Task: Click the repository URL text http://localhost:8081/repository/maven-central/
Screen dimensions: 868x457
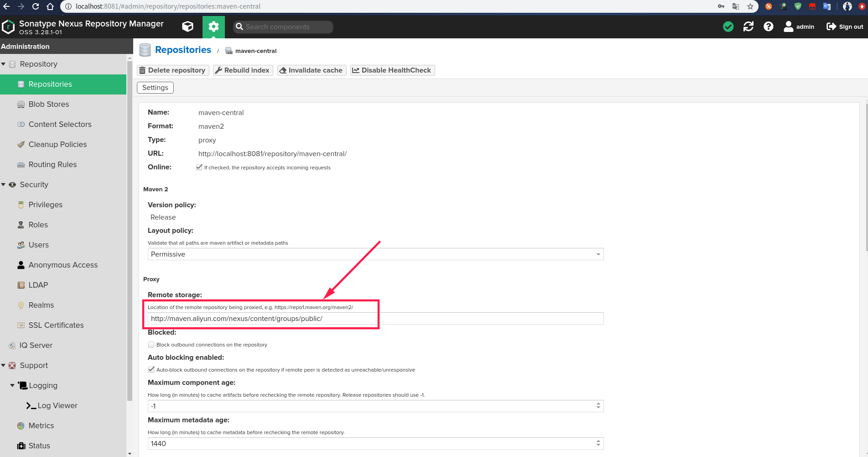Action: click(x=272, y=154)
